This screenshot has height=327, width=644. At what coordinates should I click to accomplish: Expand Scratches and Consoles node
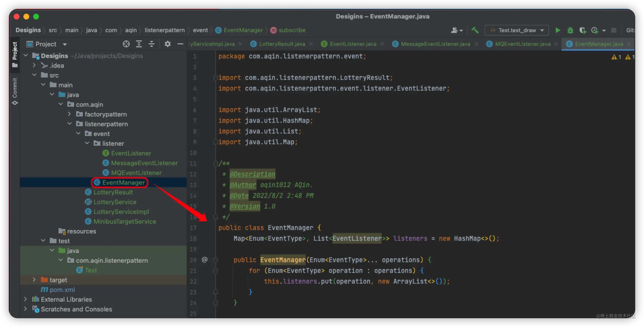pos(25,309)
